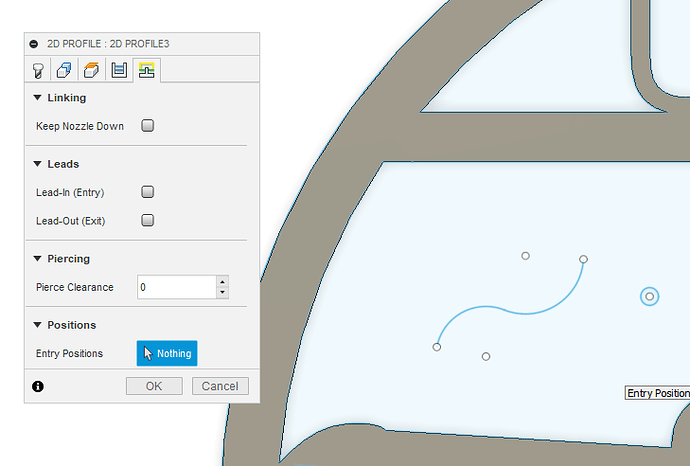690x466 pixels.
Task: Collapse the Leads section
Action: 37,164
